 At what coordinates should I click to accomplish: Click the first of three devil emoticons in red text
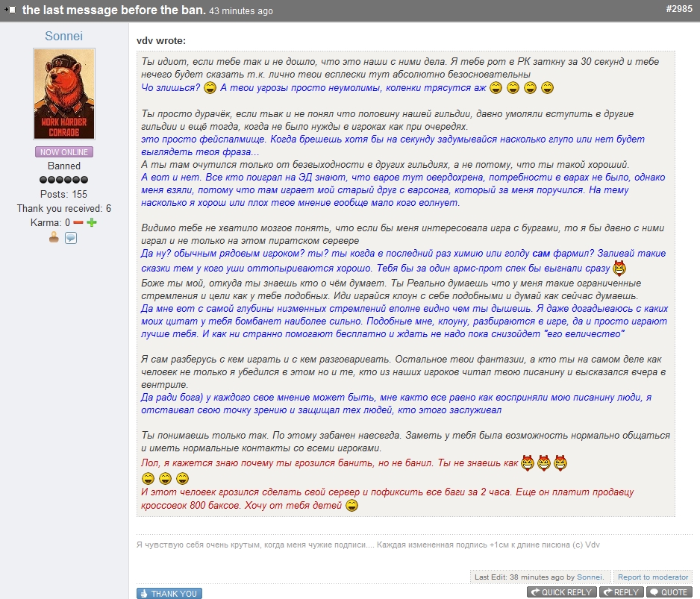[x=528, y=462]
